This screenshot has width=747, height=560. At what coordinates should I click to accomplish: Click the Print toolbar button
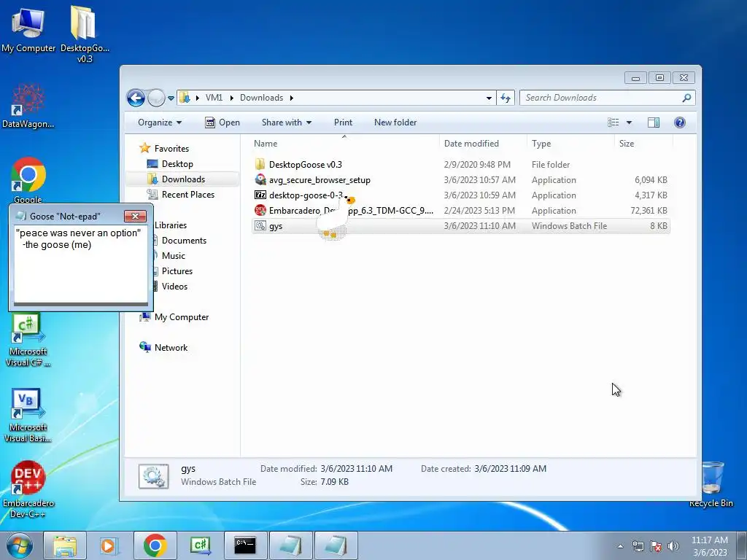(x=343, y=122)
